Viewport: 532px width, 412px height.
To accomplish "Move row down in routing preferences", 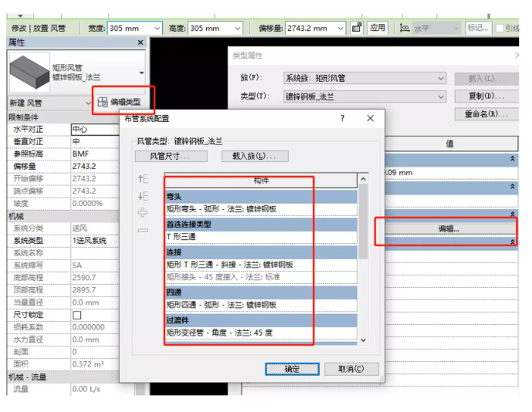I will [143, 196].
